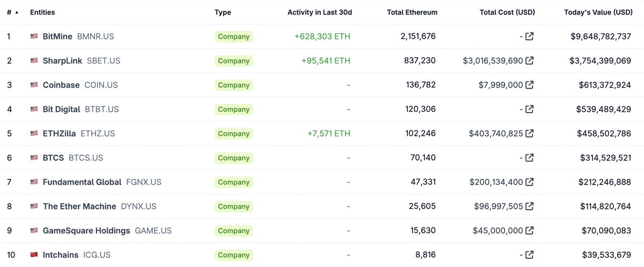The image size is (644, 267).
Task: Sort by the # rank column arrow
Action: click(17, 12)
